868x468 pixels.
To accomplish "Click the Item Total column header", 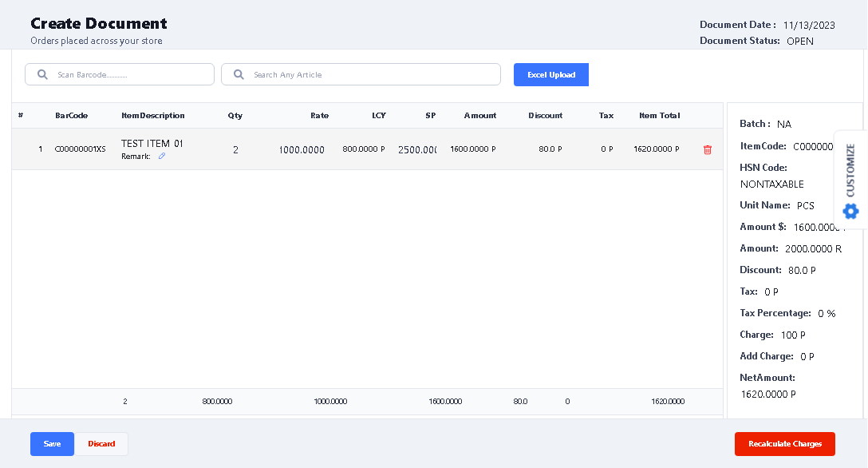I will [659, 115].
